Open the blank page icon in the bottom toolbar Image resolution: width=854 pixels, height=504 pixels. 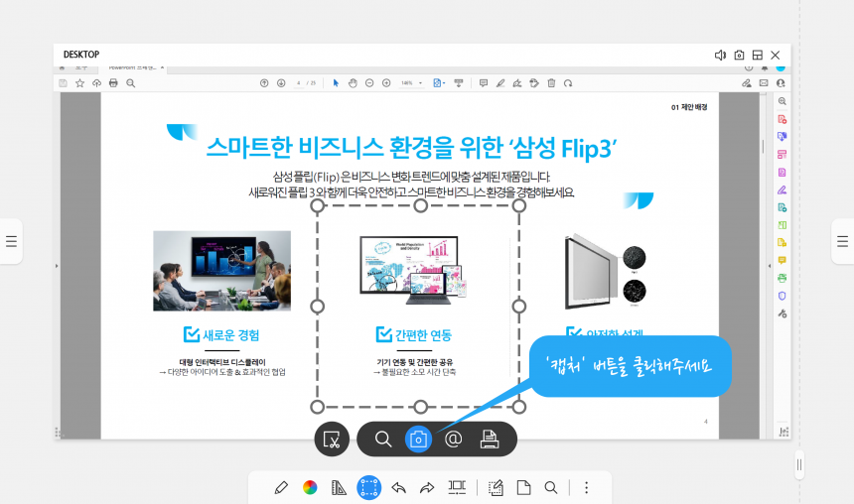523,487
